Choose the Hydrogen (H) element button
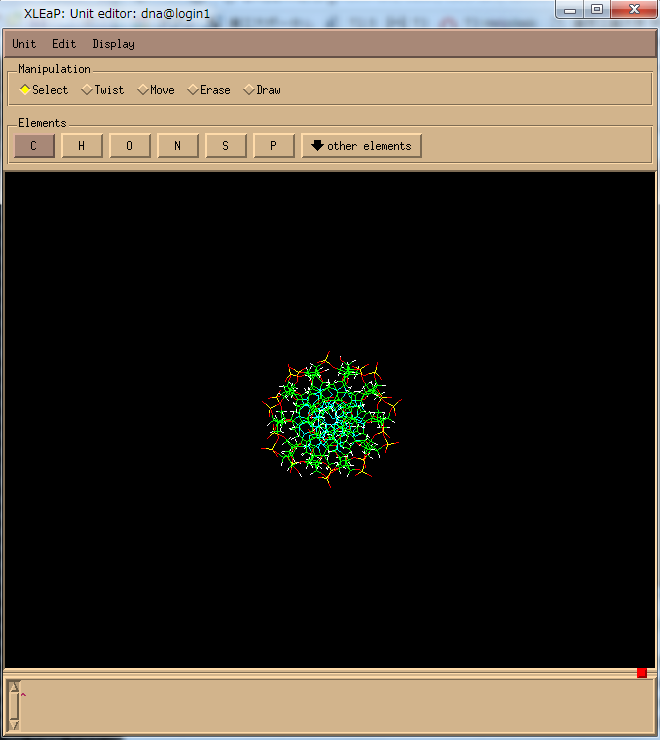This screenshot has height=740, width=660. (81, 146)
